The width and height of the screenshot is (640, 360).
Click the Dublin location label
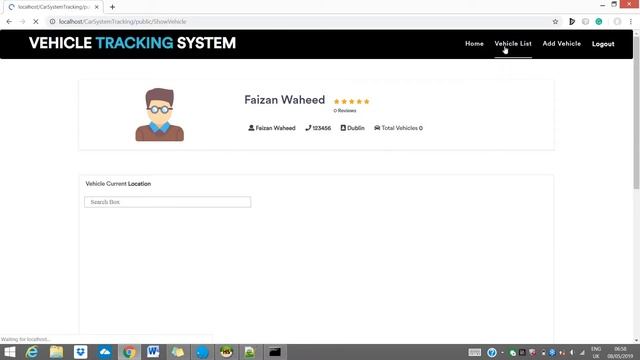tap(356, 128)
